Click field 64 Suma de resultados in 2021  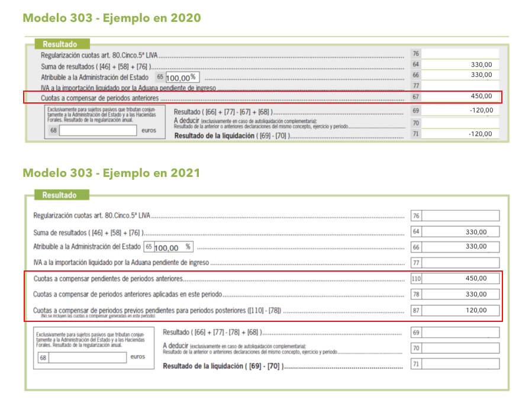(x=460, y=232)
